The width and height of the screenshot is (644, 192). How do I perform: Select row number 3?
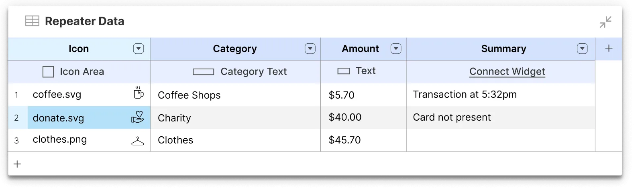tap(16, 141)
